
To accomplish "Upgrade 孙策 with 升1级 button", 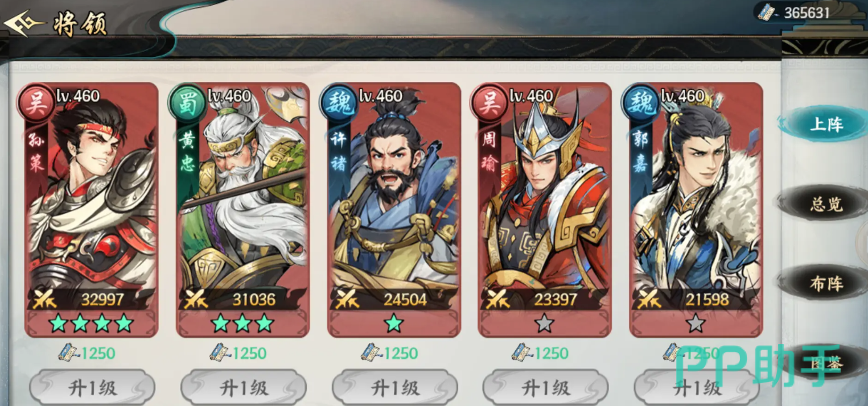I will point(92,388).
